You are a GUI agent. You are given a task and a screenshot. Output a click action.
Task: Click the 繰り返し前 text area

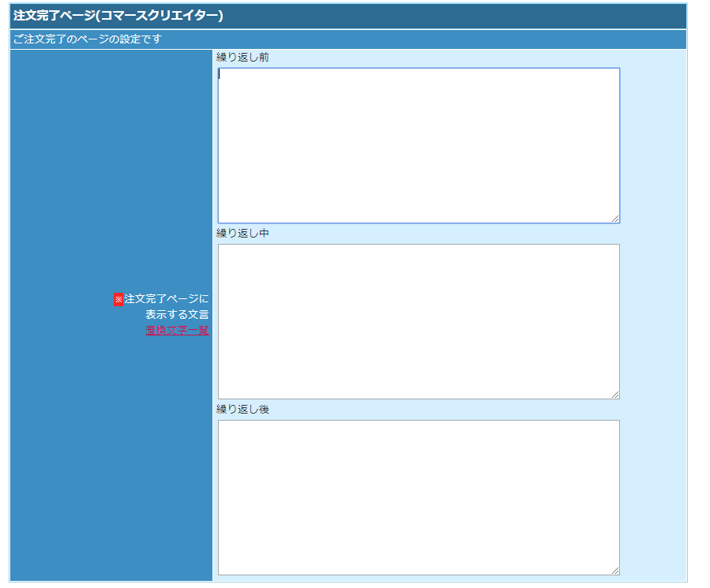(419, 145)
